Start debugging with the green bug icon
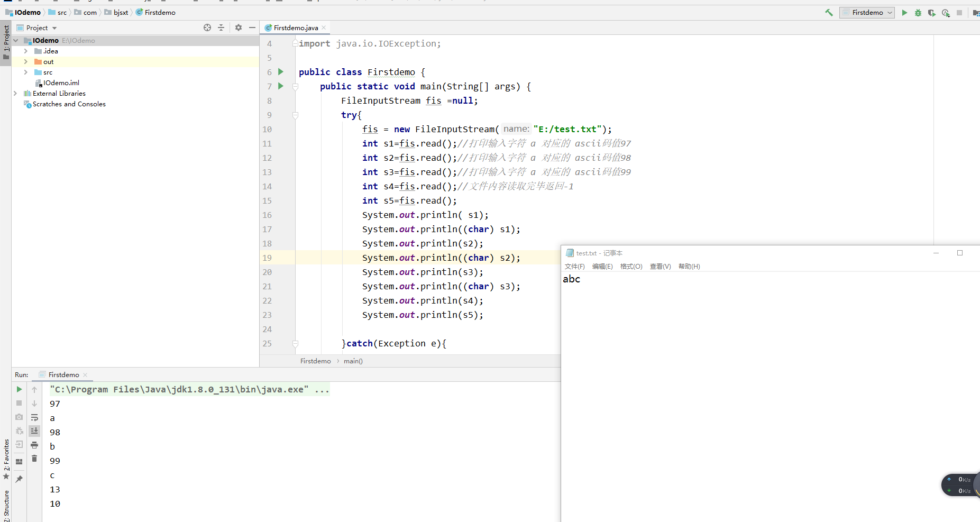The width and height of the screenshot is (980, 522). 918,13
